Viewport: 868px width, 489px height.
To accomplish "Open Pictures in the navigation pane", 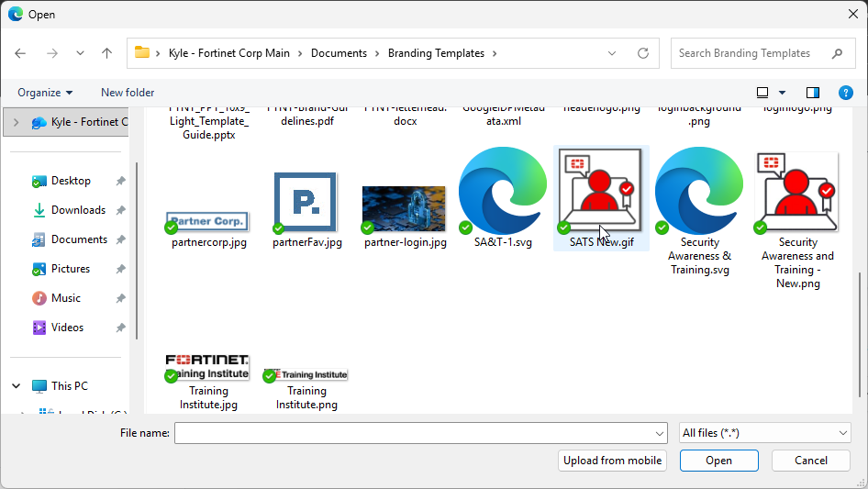I will 71,269.
